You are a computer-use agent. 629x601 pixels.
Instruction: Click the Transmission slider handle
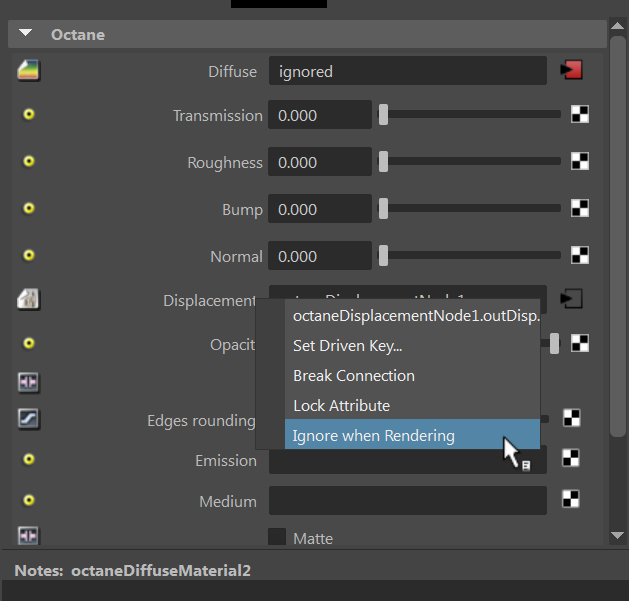tap(383, 115)
